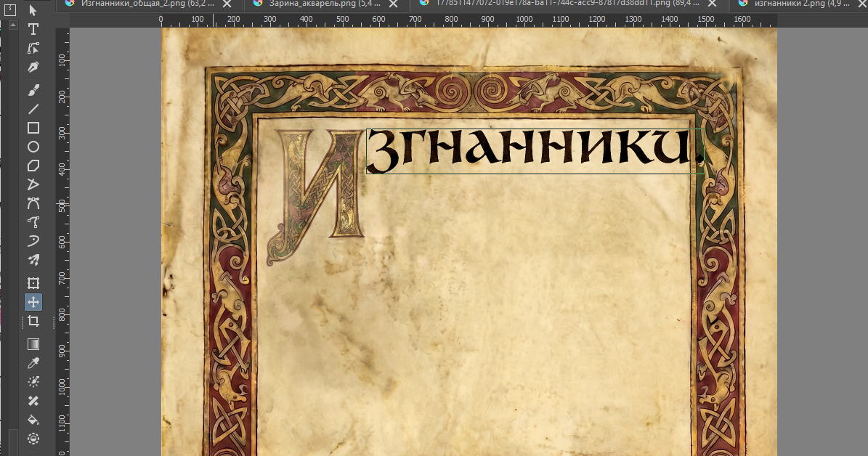Select the Edit Shapes node tool

(33, 48)
